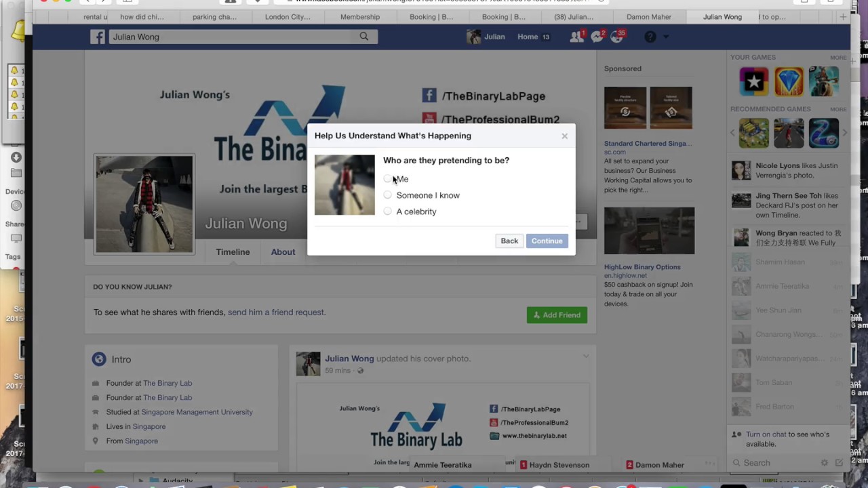868x488 pixels.
Task: Open the first 'The Binary Lab' founder link
Action: (x=167, y=383)
